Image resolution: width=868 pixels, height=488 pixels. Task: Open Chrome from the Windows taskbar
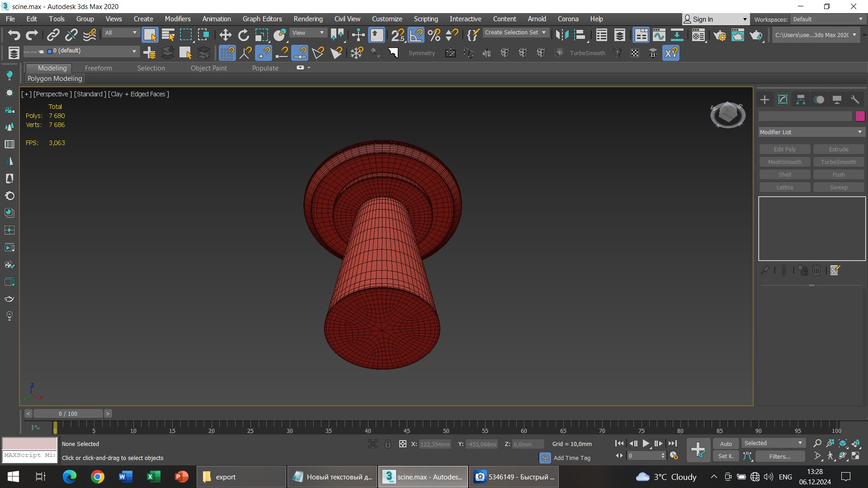(x=97, y=477)
